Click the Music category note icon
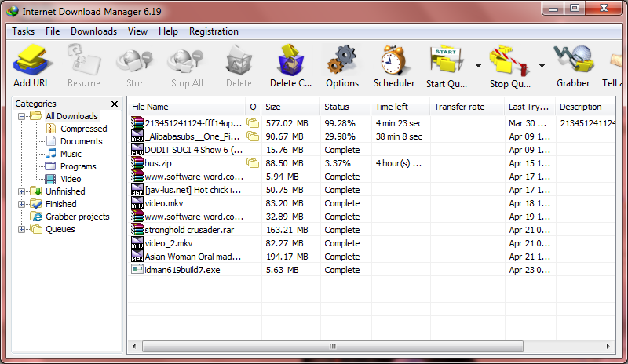Screen dimensions: 628x364 [51, 154]
